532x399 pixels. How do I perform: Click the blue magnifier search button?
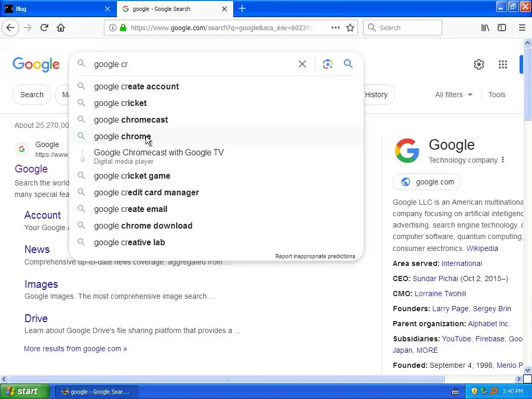348,63
